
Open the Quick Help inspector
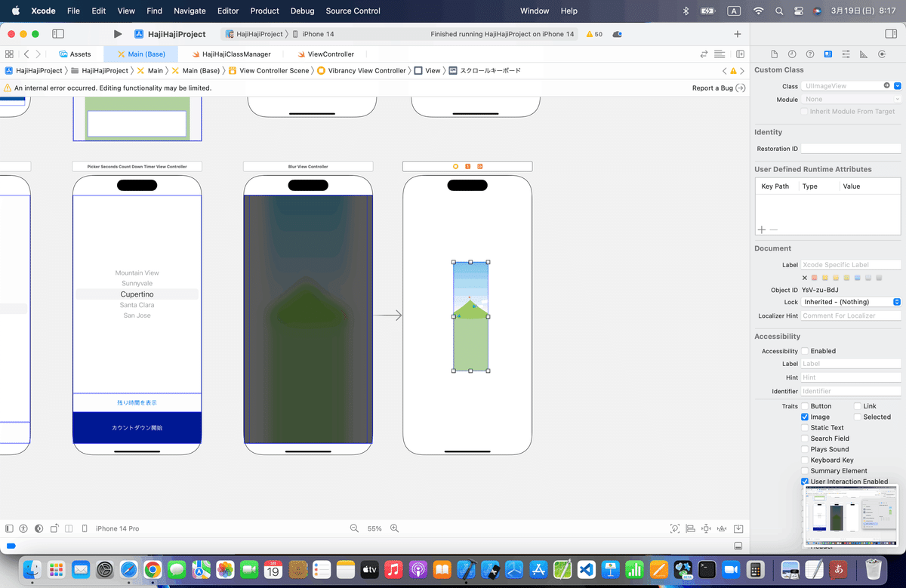point(810,54)
